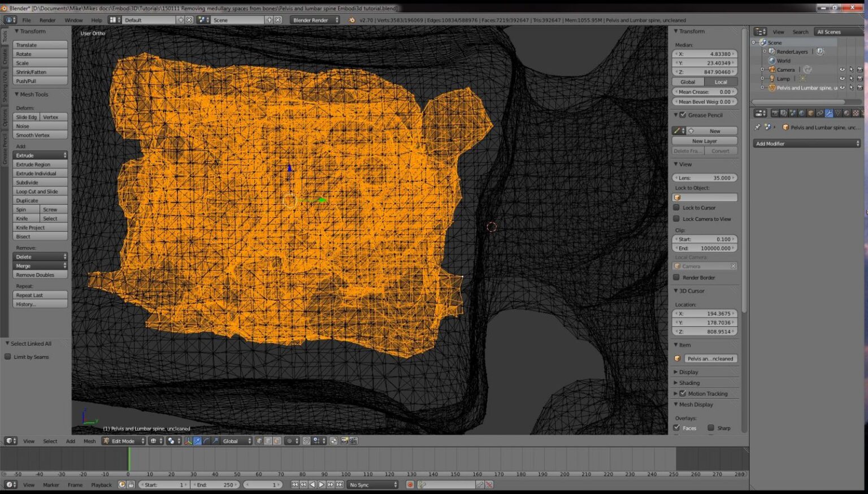Select the vertex select mode icon
This screenshot has width=868, height=494.
coord(259,441)
